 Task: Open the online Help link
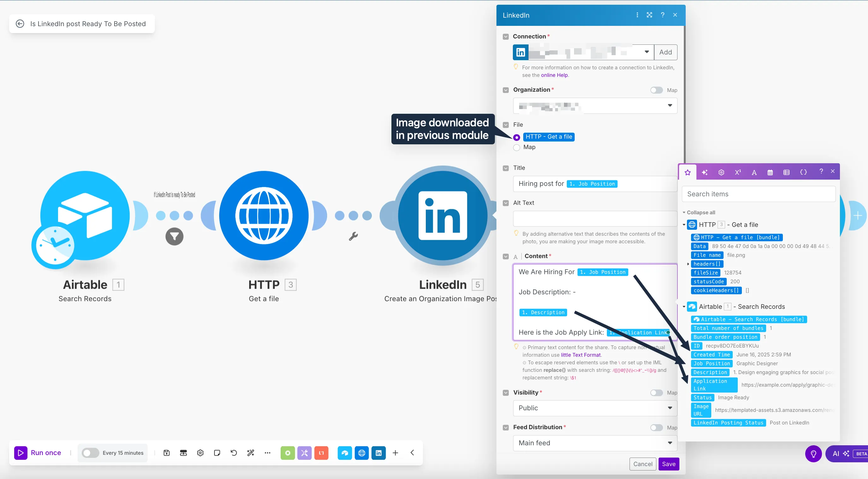pyautogui.click(x=554, y=75)
